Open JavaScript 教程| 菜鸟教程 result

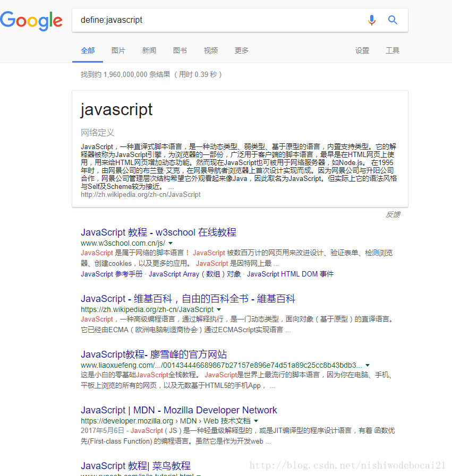tap(136, 466)
